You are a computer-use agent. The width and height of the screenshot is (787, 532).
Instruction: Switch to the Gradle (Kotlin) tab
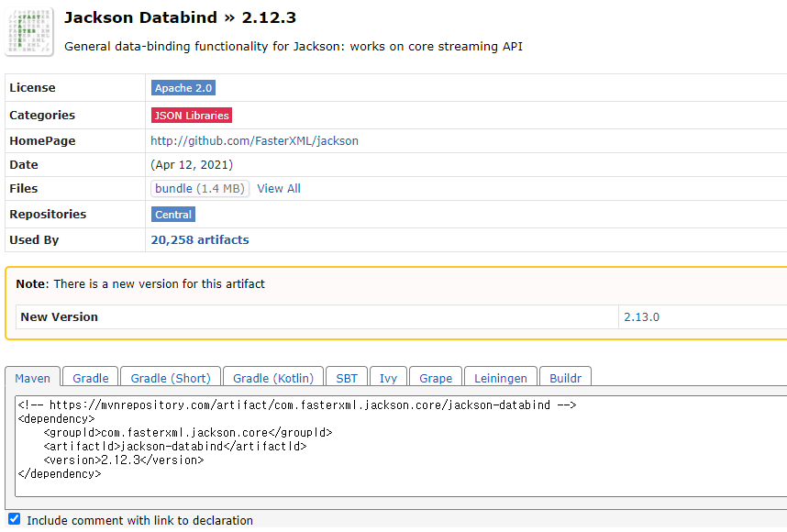[273, 378]
